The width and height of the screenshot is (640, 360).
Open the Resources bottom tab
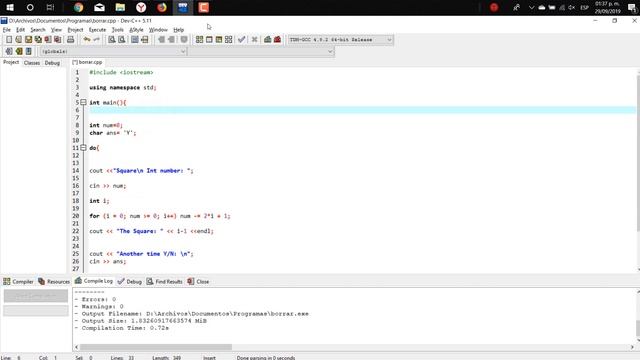point(54,282)
